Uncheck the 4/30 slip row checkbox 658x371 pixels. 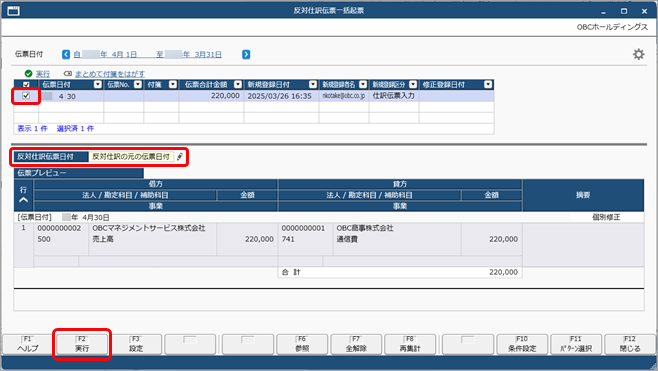click(26, 96)
